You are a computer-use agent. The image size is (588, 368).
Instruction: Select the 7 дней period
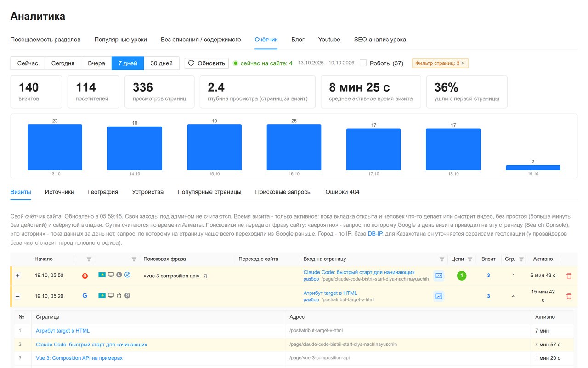(x=128, y=63)
